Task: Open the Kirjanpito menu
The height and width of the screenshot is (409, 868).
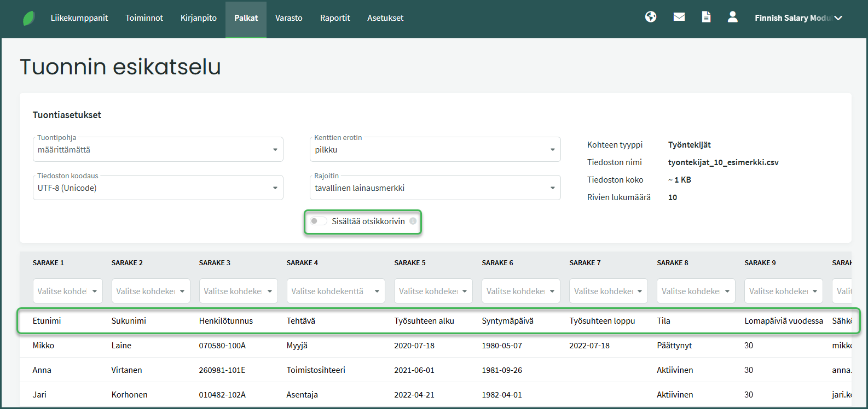Action: (x=198, y=18)
